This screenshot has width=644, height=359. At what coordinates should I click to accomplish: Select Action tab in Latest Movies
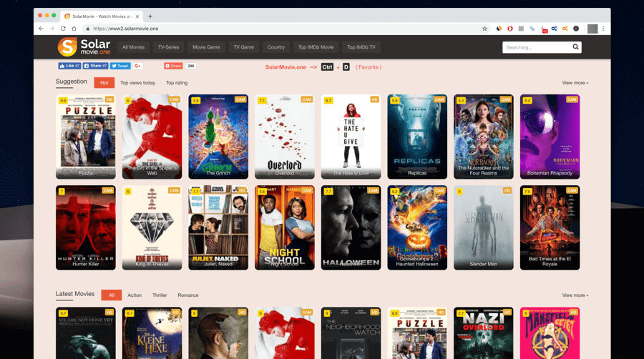[x=135, y=295]
